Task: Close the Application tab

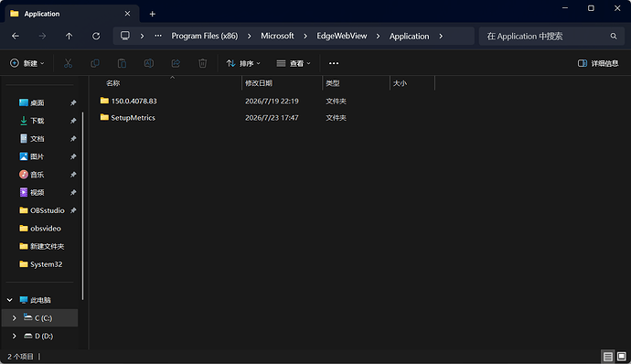Action: pyautogui.click(x=127, y=14)
